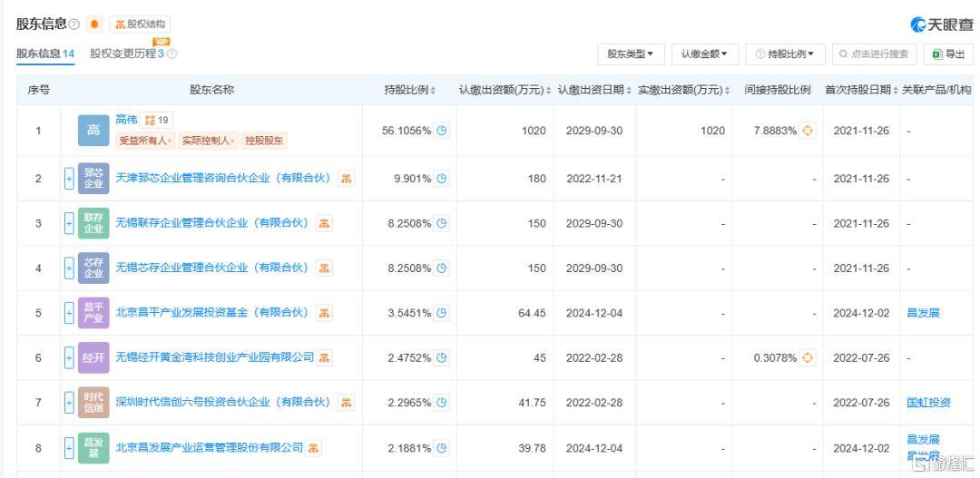Click the help icon beside 股权变更历程
This screenshot has height=478, width=980.
coord(171,54)
